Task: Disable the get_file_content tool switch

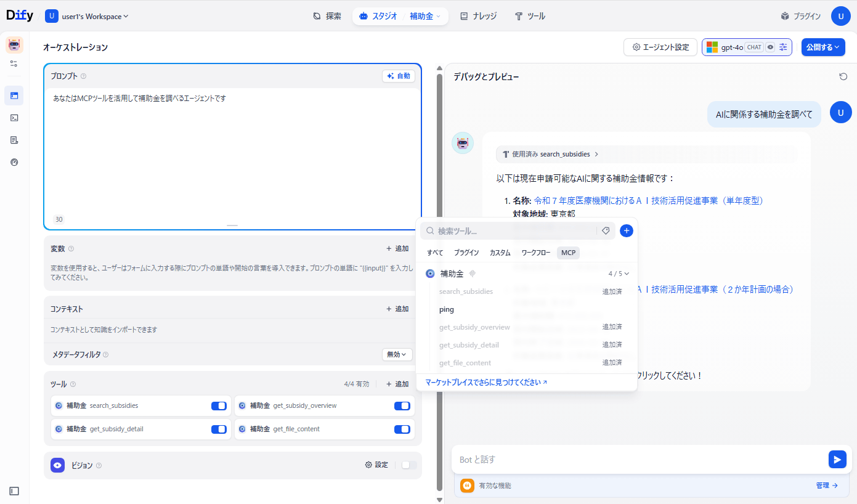Action: pyautogui.click(x=402, y=429)
